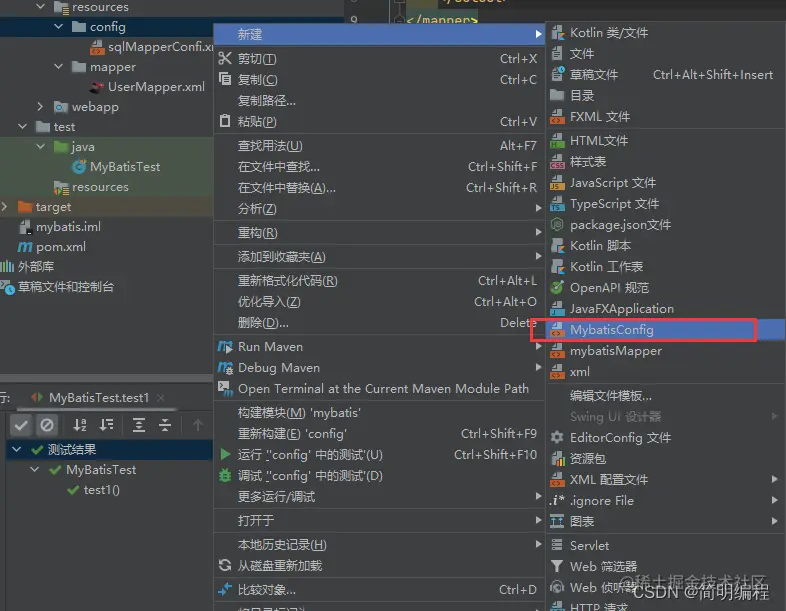Collapse the mapper folder in tree
786x611 pixels.
(59, 66)
